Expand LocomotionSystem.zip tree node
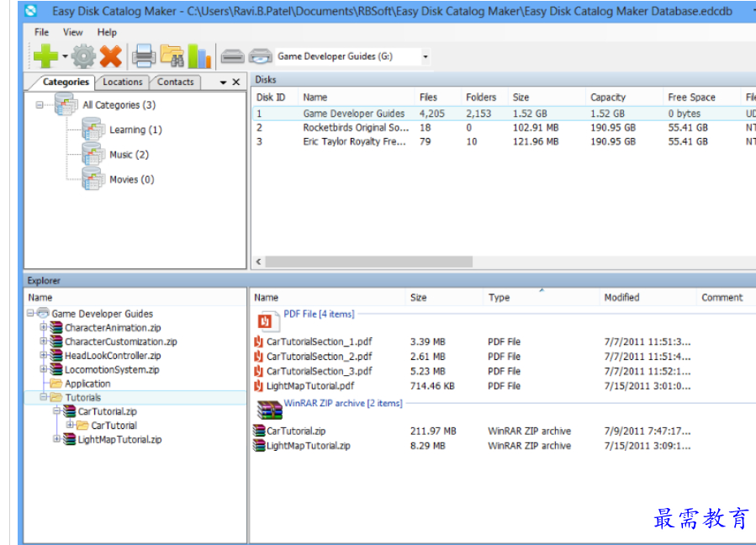 click(44, 369)
